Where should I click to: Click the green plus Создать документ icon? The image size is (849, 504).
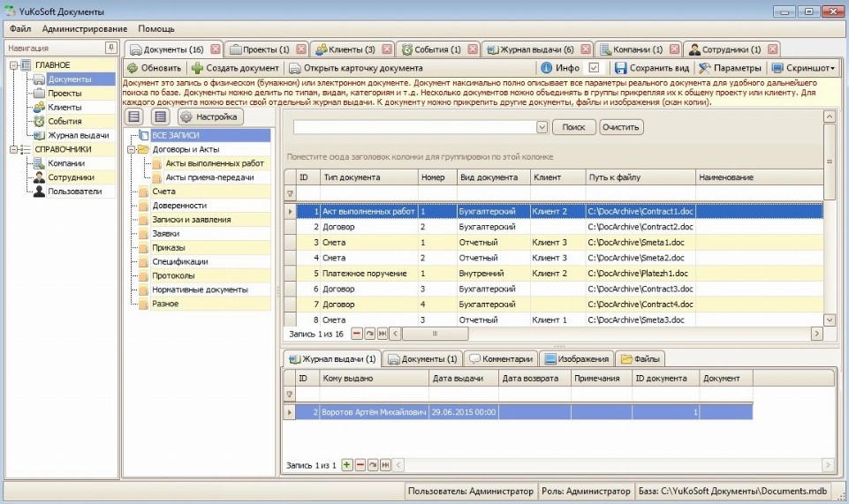point(197,68)
